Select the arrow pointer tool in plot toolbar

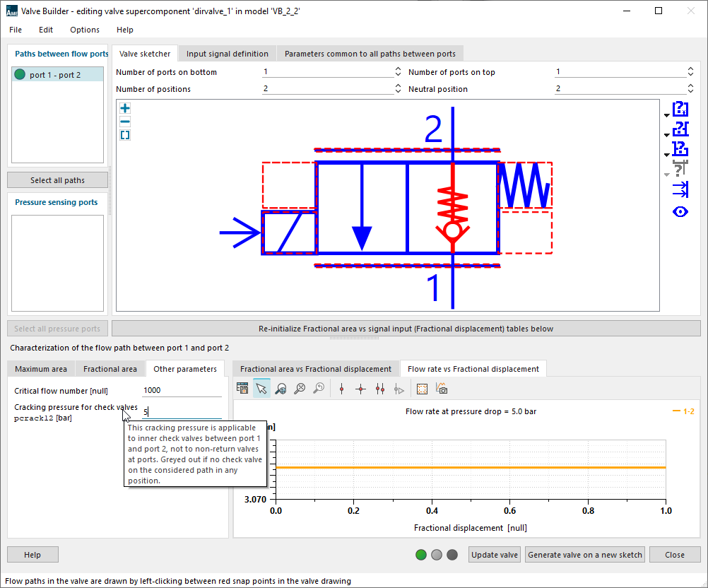pos(261,388)
